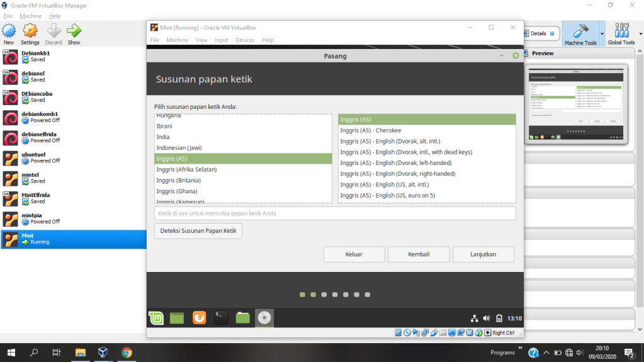644x362 pixels.
Task: Open the Linux Mint start menu icon
Action: tap(156, 318)
